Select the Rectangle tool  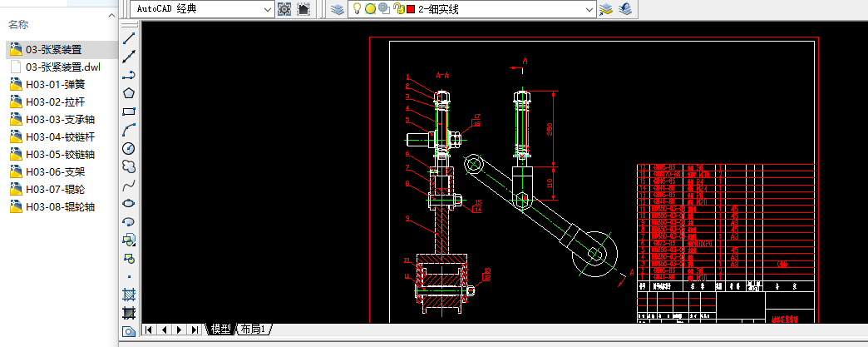point(128,112)
